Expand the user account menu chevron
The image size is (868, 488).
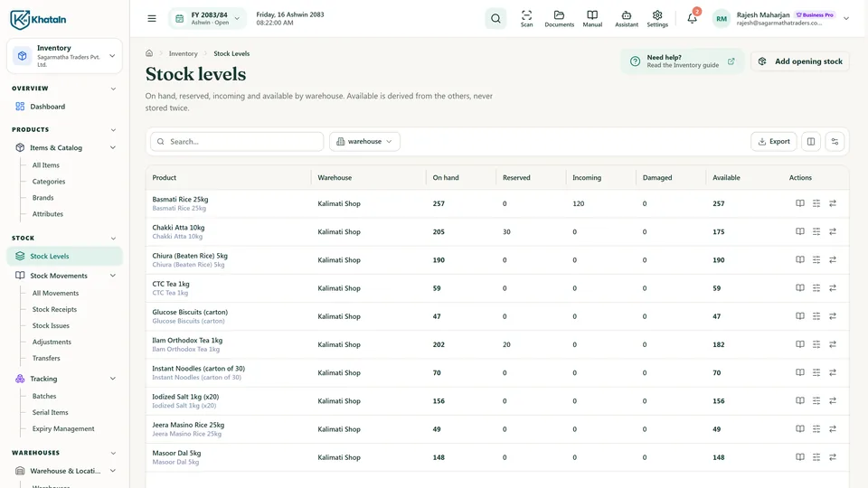pos(846,19)
